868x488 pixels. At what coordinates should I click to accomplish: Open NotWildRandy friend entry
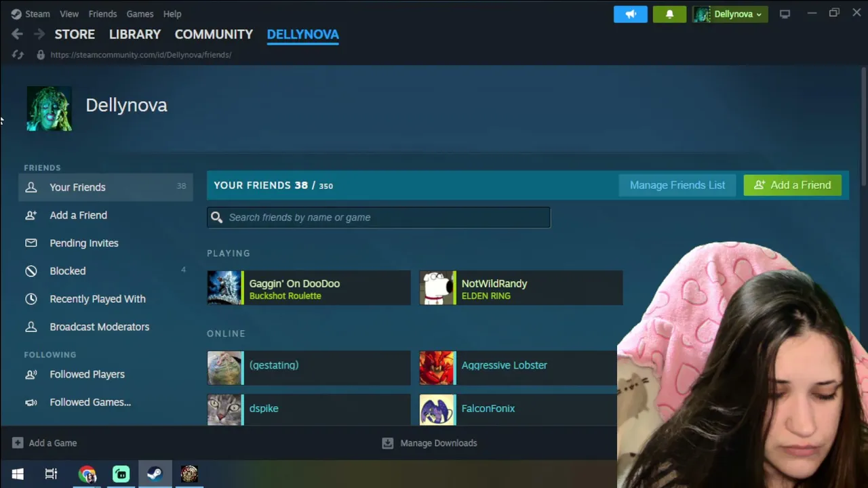pyautogui.click(x=521, y=287)
